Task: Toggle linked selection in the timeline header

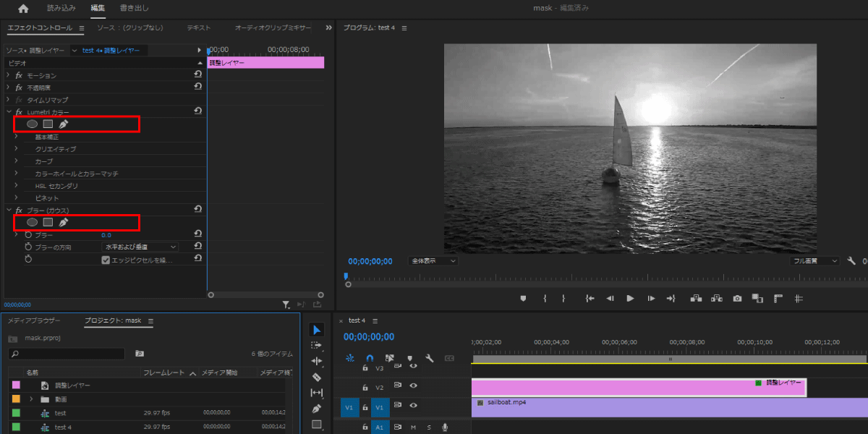Action: coord(390,357)
